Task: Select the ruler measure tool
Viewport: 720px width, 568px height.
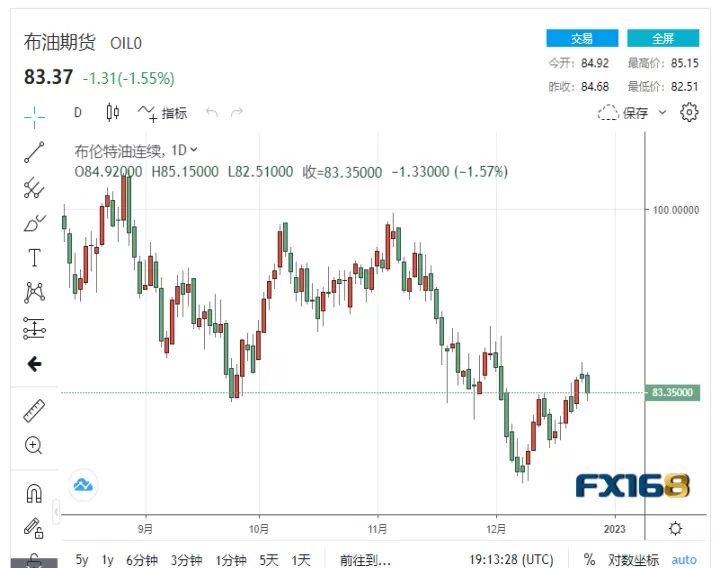Action: (x=34, y=411)
